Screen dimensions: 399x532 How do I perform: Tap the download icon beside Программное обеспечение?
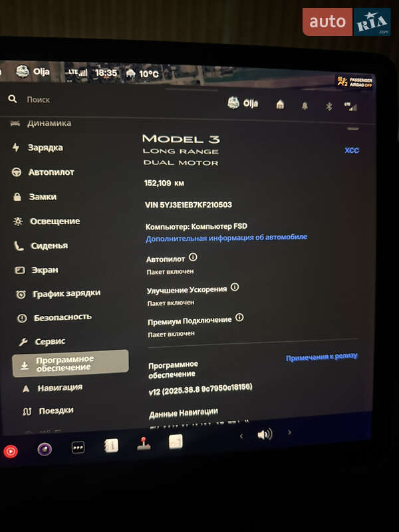coord(25,365)
